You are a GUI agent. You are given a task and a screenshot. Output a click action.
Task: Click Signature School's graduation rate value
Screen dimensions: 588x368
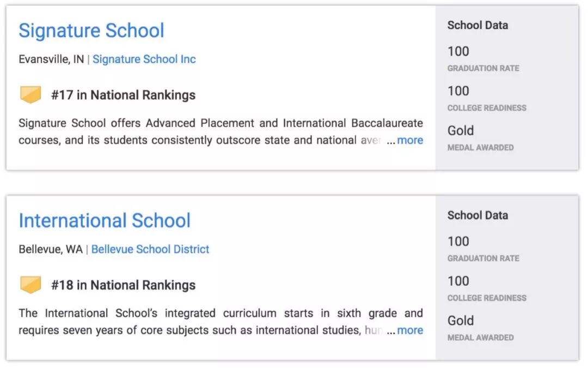[458, 51]
